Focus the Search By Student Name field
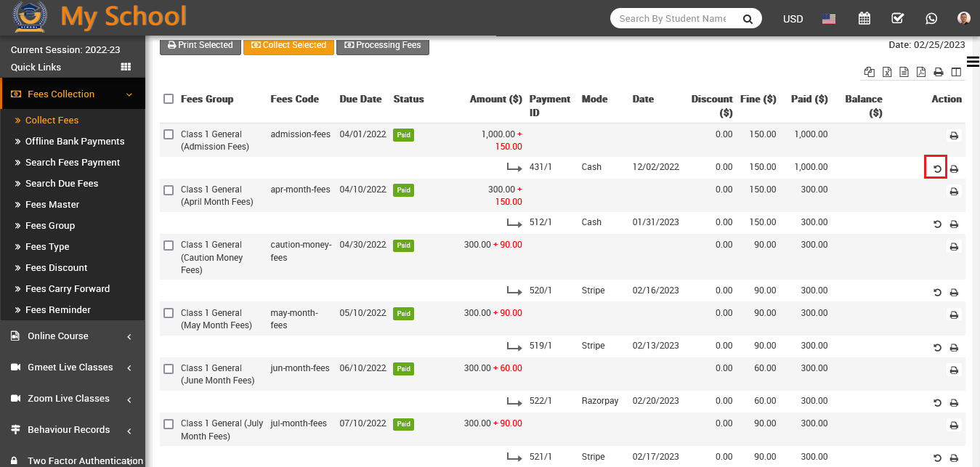The width and height of the screenshot is (980, 467). (672, 19)
